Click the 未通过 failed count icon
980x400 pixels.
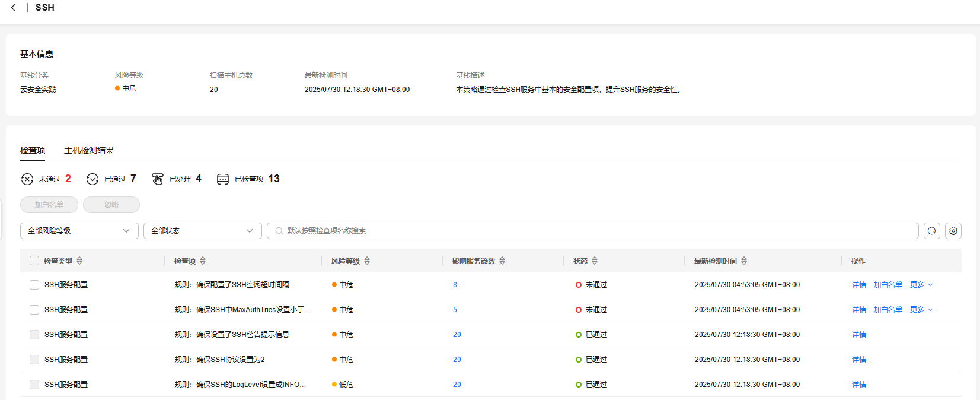tap(27, 179)
